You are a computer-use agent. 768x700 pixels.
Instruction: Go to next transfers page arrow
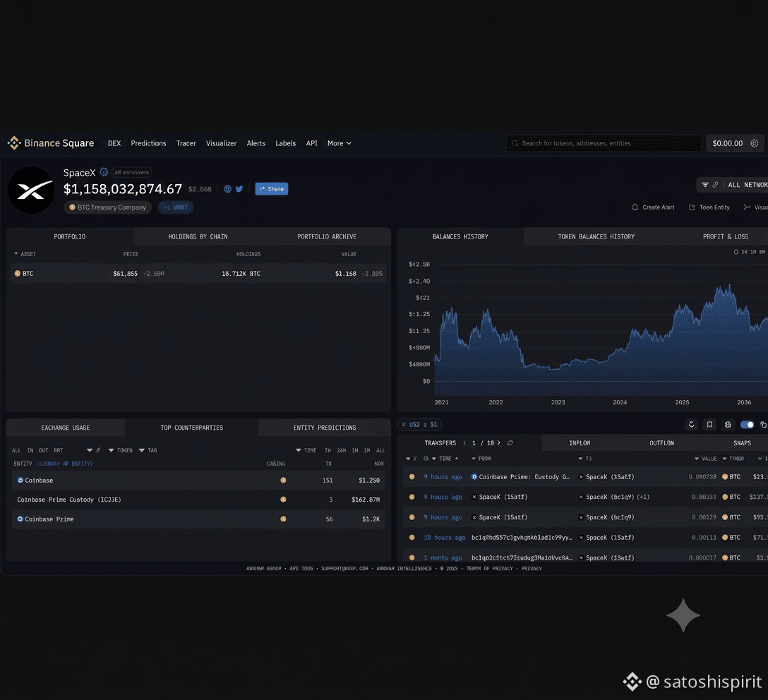[498, 443]
